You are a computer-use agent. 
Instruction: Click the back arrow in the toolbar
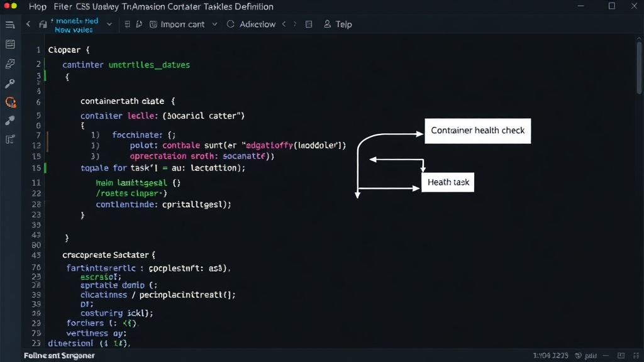tap(28, 25)
